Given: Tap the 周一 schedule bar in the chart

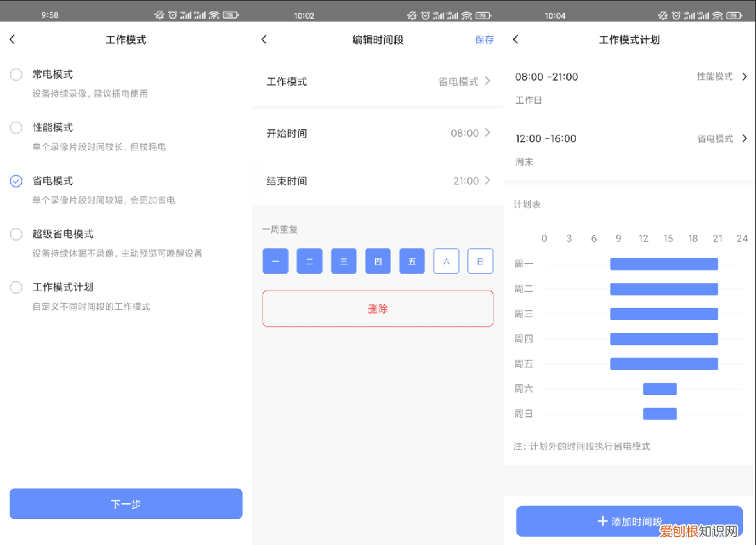Looking at the screenshot, I should [664, 264].
